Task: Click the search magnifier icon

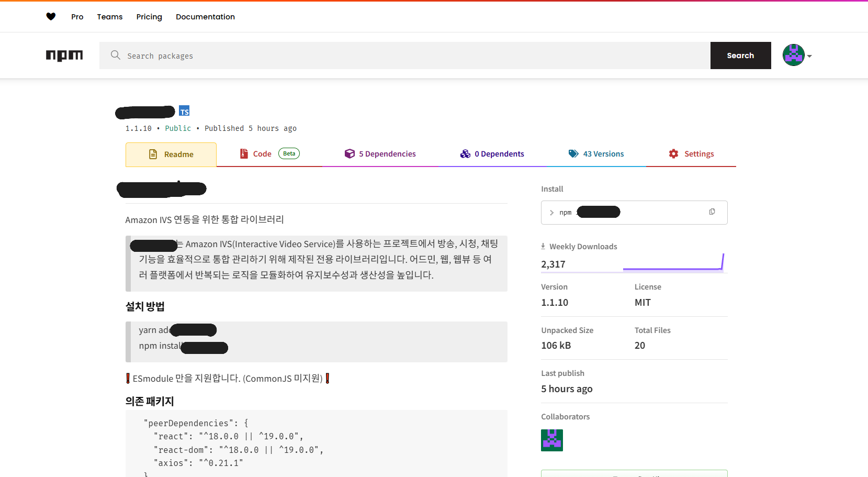Action: pyautogui.click(x=116, y=55)
